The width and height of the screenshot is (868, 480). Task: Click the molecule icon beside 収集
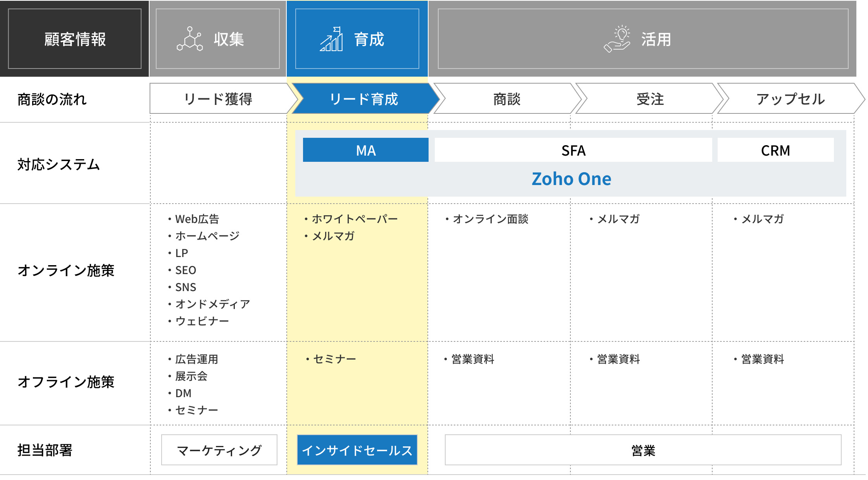point(190,39)
